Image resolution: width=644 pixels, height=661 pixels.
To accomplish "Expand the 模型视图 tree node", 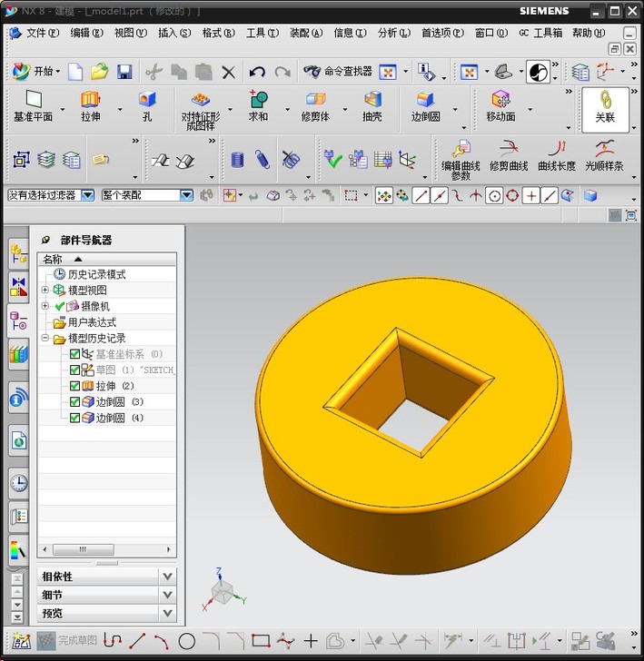I will (45, 290).
